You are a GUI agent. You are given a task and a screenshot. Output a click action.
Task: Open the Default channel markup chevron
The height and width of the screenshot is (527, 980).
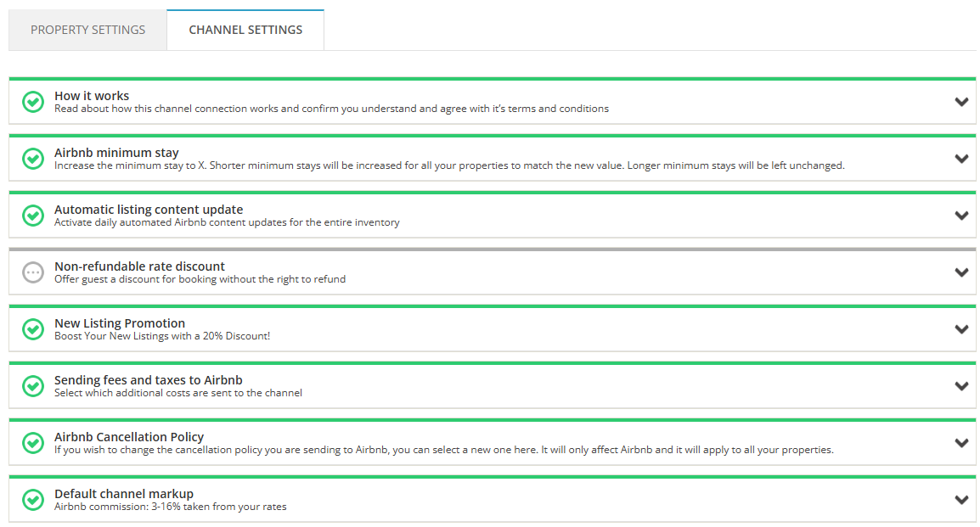(961, 500)
